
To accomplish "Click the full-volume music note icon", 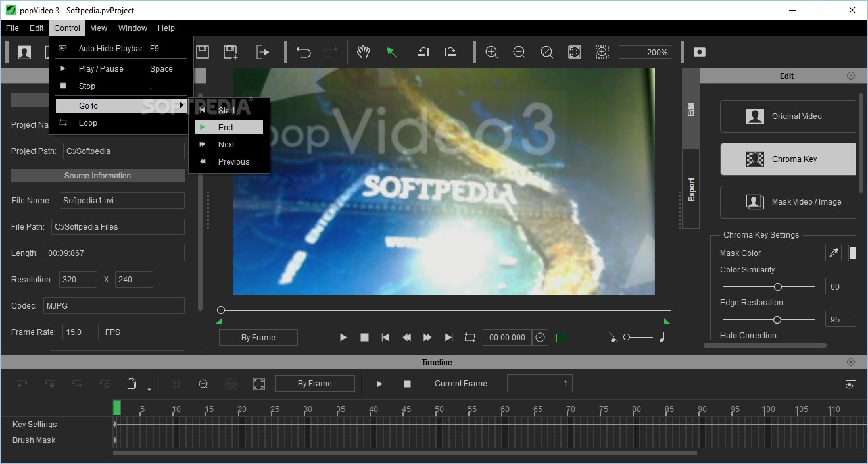I will click(662, 337).
